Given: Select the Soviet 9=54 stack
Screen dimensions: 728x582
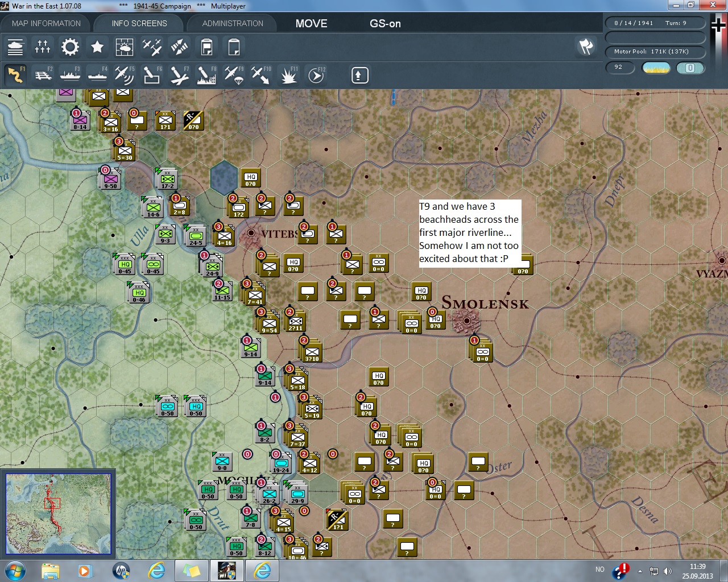Looking at the screenshot, I should pyautogui.click(x=269, y=323).
